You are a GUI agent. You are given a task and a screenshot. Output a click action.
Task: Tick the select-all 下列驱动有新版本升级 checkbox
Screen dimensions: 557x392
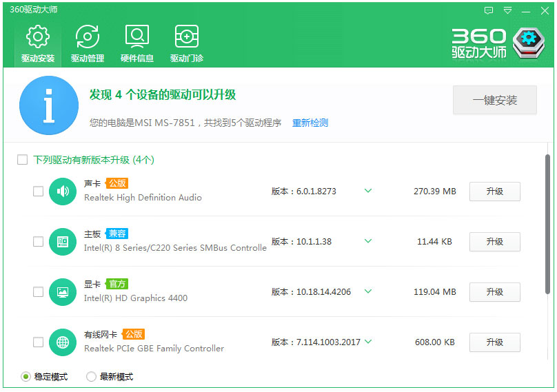tap(22, 160)
